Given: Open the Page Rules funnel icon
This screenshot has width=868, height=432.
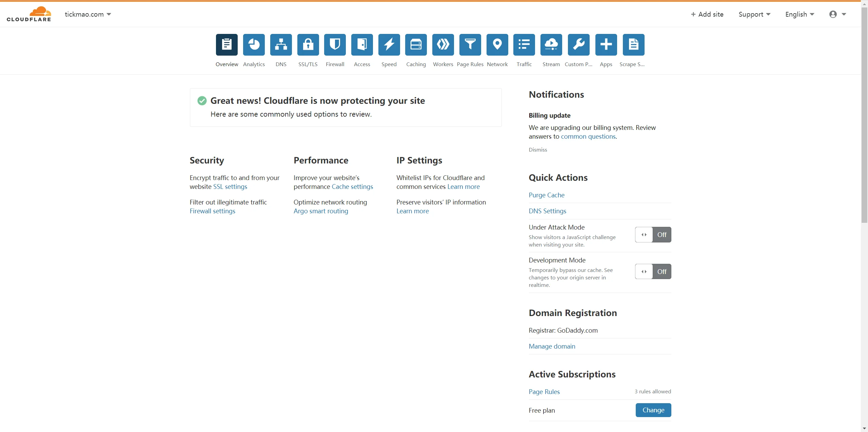Looking at the screenshot, I should pos(470,44).
